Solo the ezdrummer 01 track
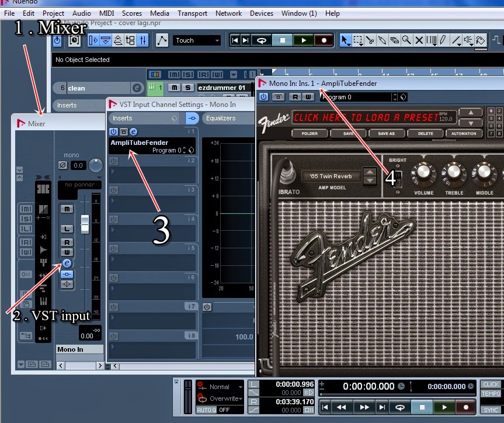504x423 pixels. pyautogui.click(x=187, y=88)
